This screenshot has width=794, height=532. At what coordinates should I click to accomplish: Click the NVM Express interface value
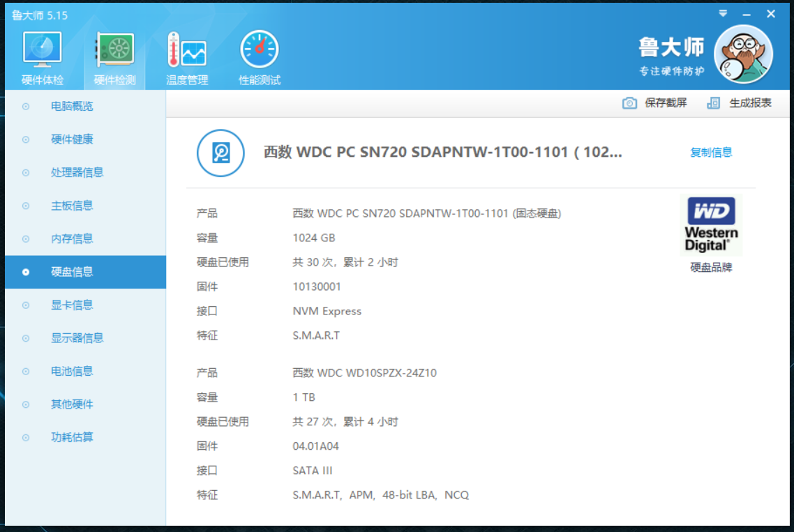(x=327, y=311)
